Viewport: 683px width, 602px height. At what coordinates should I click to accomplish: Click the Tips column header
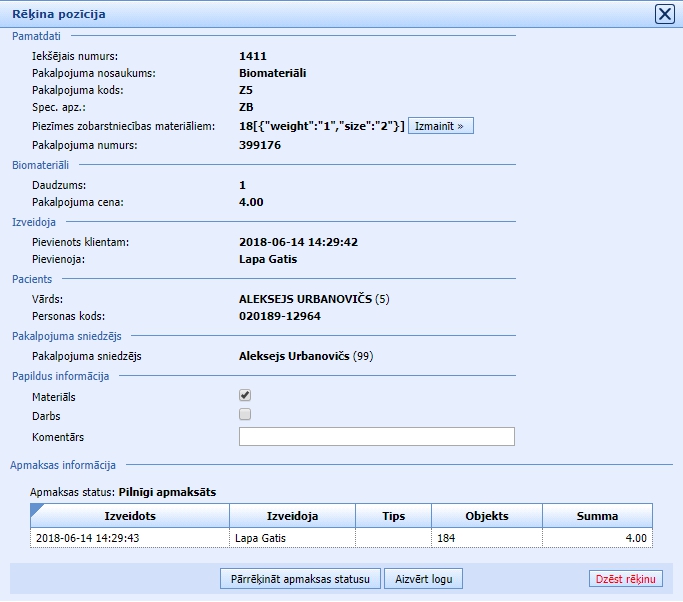tap(393, 516)
